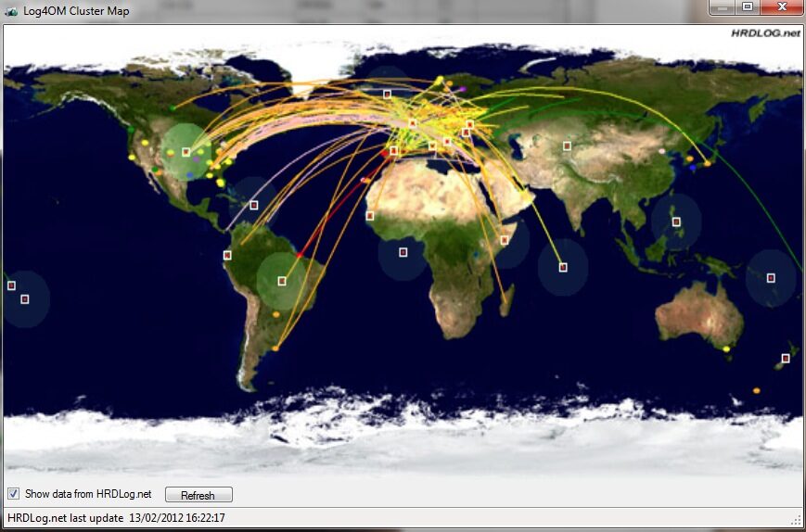Click the Log4OM app icon in title bar
The image size is (806, 532).
coord(10,11)
